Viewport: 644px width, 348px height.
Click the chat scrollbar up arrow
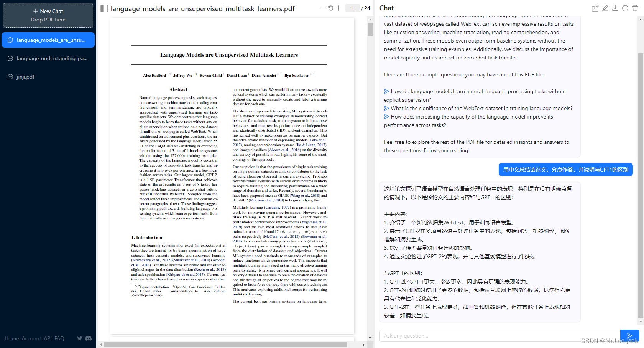[x=641, y=20]
